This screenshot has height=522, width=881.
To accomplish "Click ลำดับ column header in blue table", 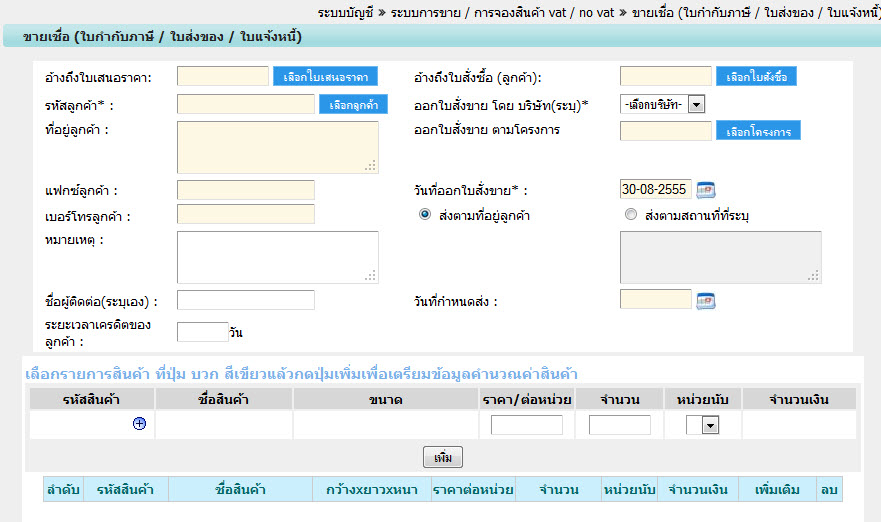I will point(63,489).
